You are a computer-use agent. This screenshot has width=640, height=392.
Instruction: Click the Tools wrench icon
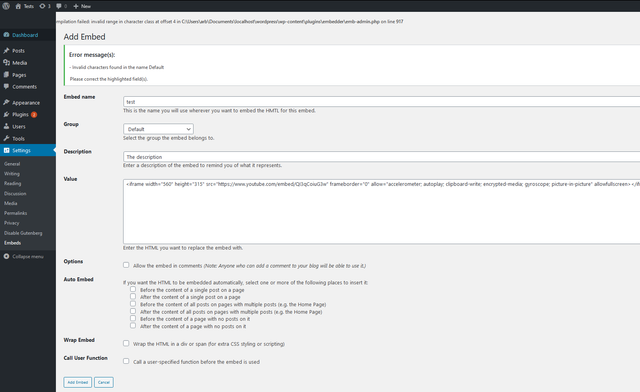click(6, 138)
